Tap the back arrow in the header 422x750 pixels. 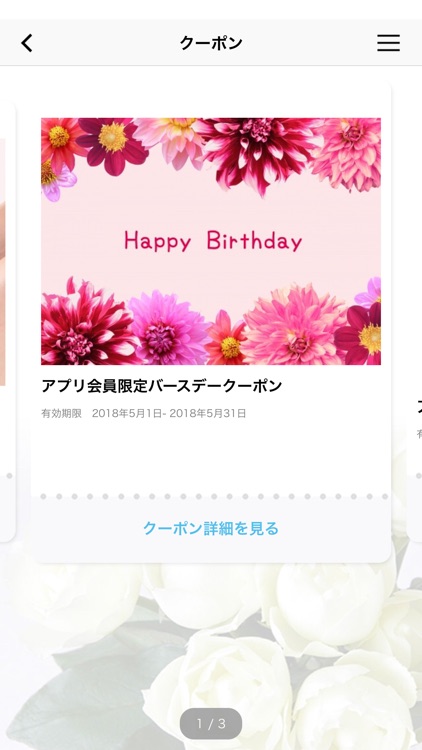coord(27,43)
